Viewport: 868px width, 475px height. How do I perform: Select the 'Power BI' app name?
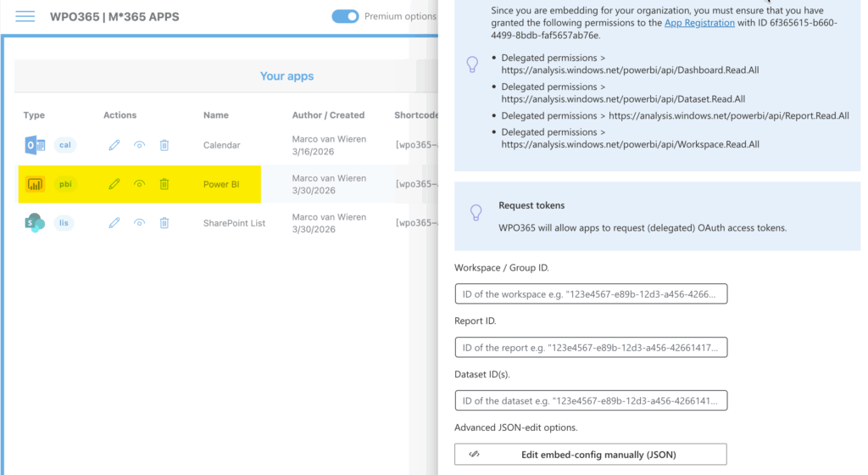click(x=221, y=184)
